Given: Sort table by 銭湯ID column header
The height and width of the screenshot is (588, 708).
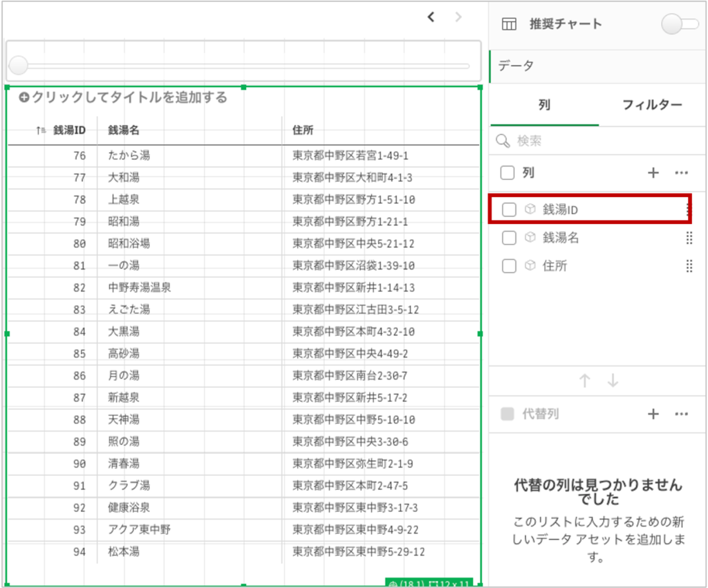Looking at the screenshot, I should pos(69,130).
